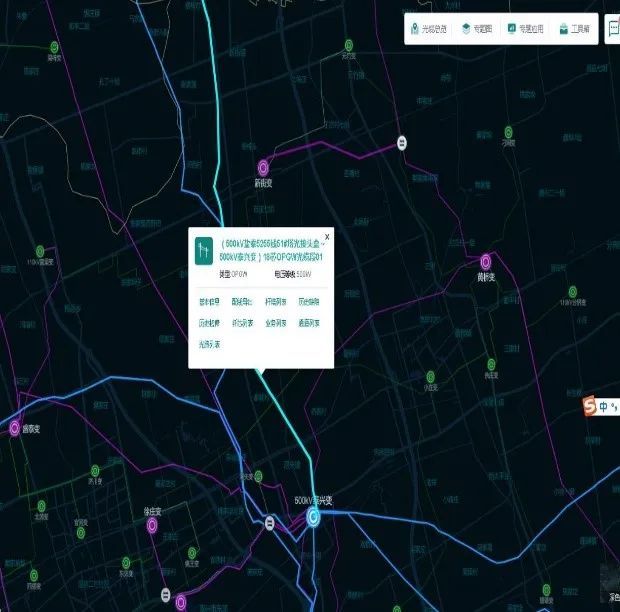
Task: Open the 专题图 layers toolbar item
Action: click(x=477, y=29)
